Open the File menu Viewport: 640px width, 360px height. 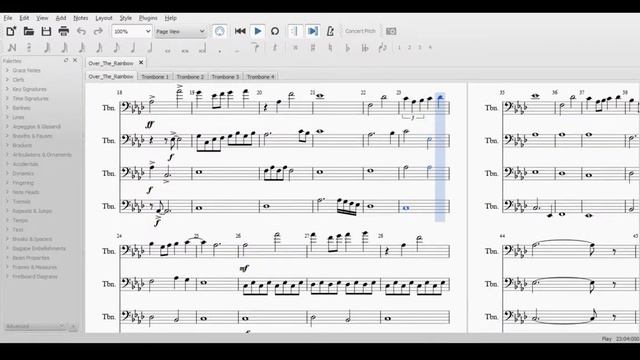(8, 18)
